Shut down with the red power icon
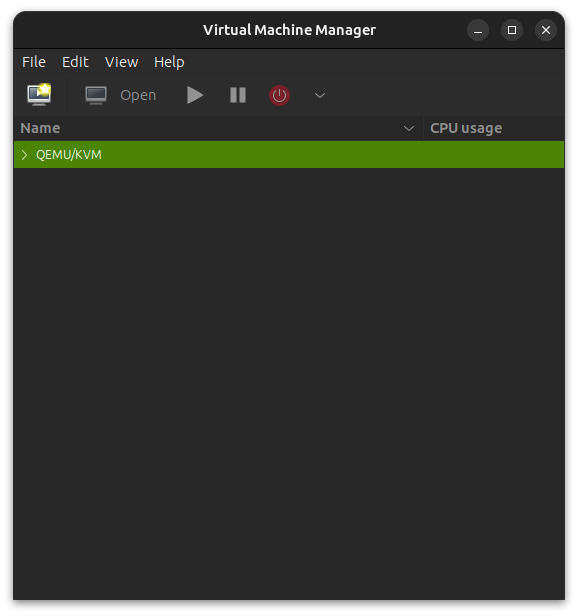Viewport: 578px width, 616px height. pyautogui.click(x=279, y=95)
